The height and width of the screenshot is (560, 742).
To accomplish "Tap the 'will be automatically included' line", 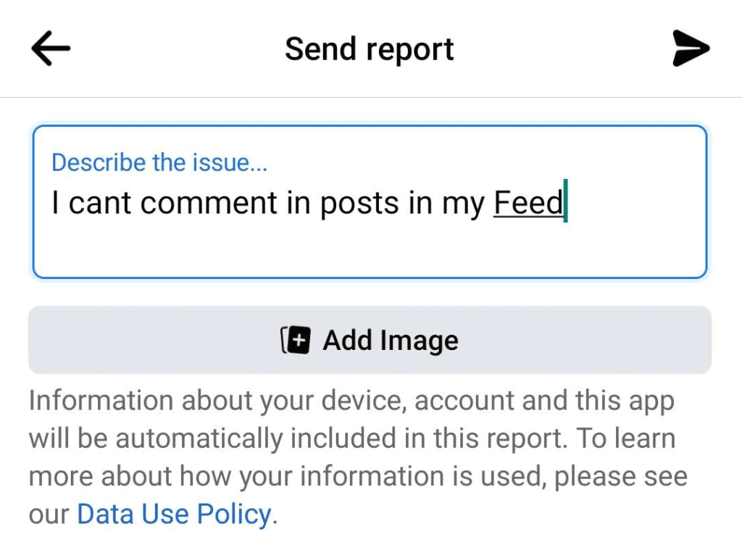I will 352,439.
